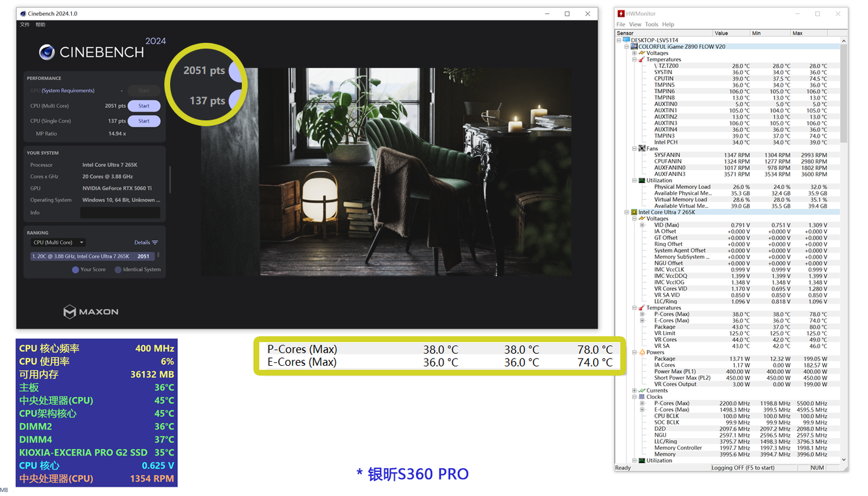Click the Identical System legend dot
Screen dimensions: 868x496
pyautogui.click(x=118, y=269)
